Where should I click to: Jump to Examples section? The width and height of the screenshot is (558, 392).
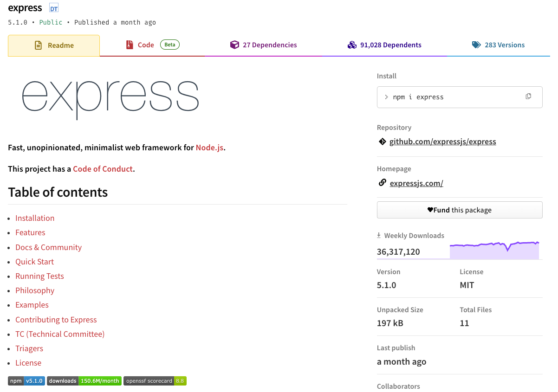(32, 305)
